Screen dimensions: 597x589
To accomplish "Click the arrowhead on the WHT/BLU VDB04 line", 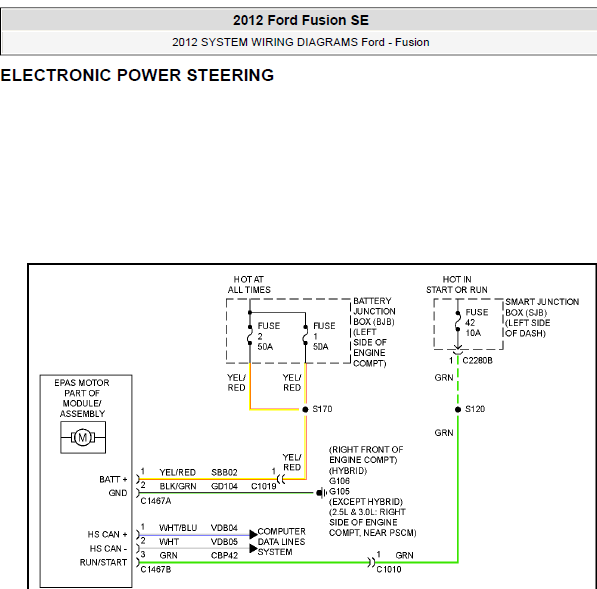I will [x=253, y=534].
